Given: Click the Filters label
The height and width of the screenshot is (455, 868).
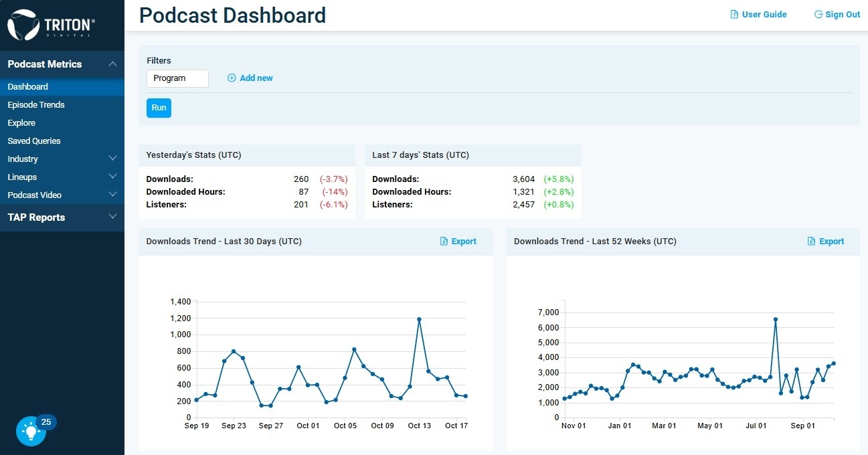Looking at the screenshot, I should tap(159, 60).
